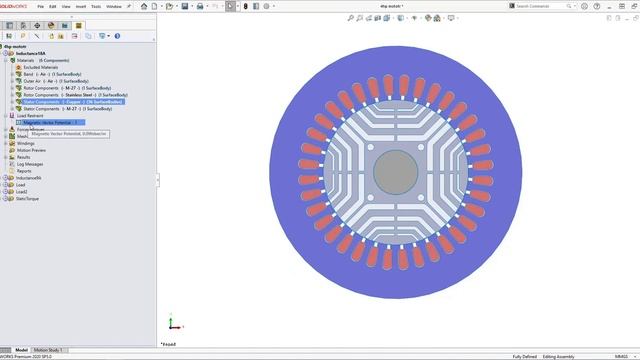Image resolution: width=640 pixels, height=360 pixels.
Task: Open the DisplayManager colored sphere tab
Action: (x=51, y=25)
